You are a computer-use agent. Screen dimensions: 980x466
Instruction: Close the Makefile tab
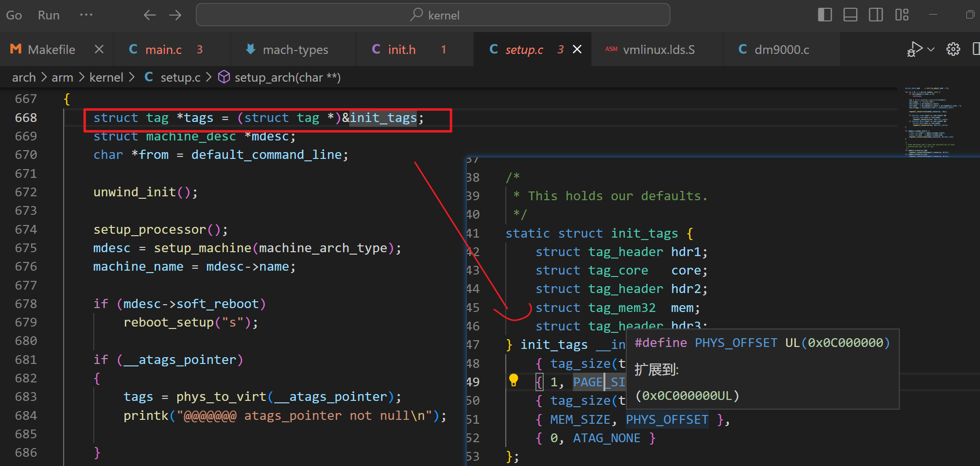[99, 49]
